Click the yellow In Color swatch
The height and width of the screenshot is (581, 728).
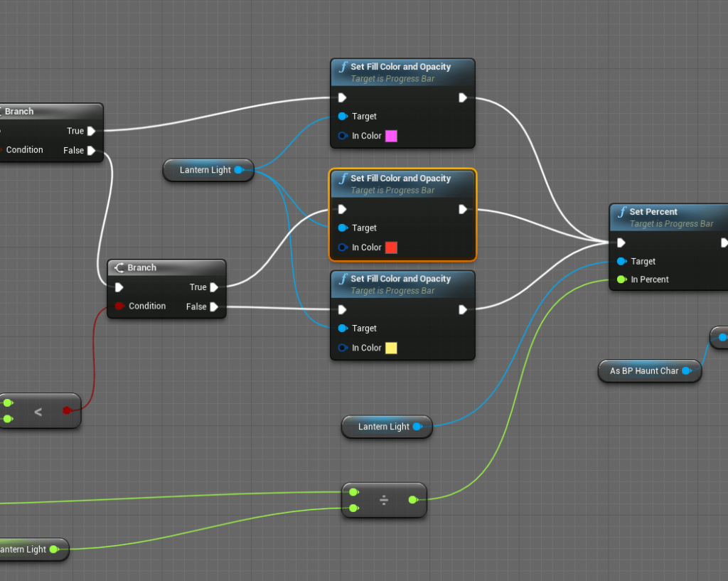click(391, 348)
